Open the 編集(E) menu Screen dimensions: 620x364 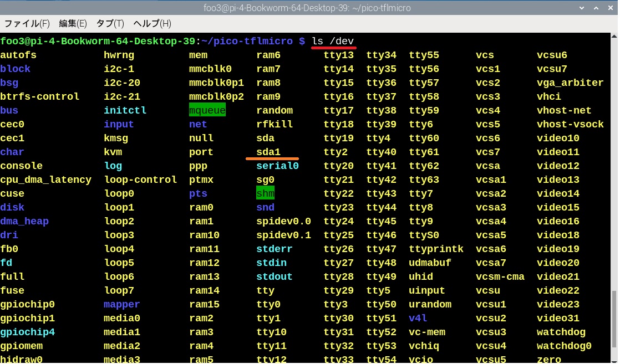coord(73,23)
